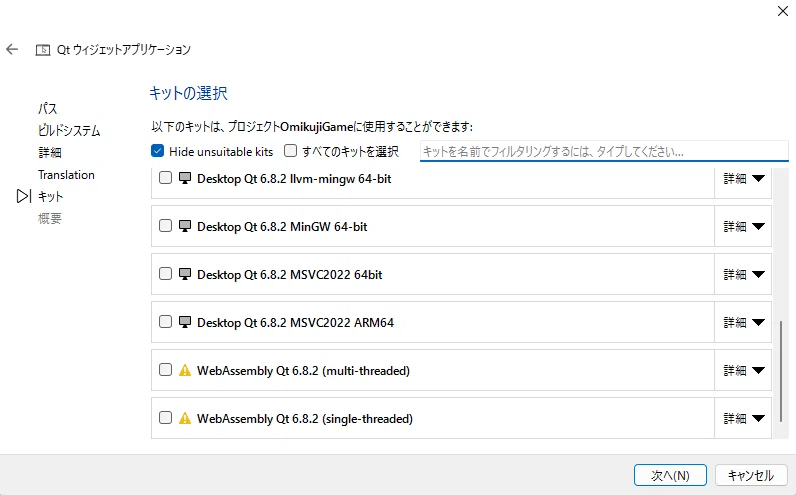Expand 詳細 for WebAssembly multi-threaded kit
The image size is (796, 495).
pyautogui.click(x=743, y=371)
